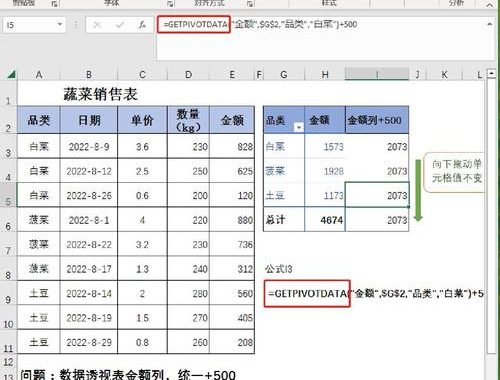Click the amount cell 828

232,147
